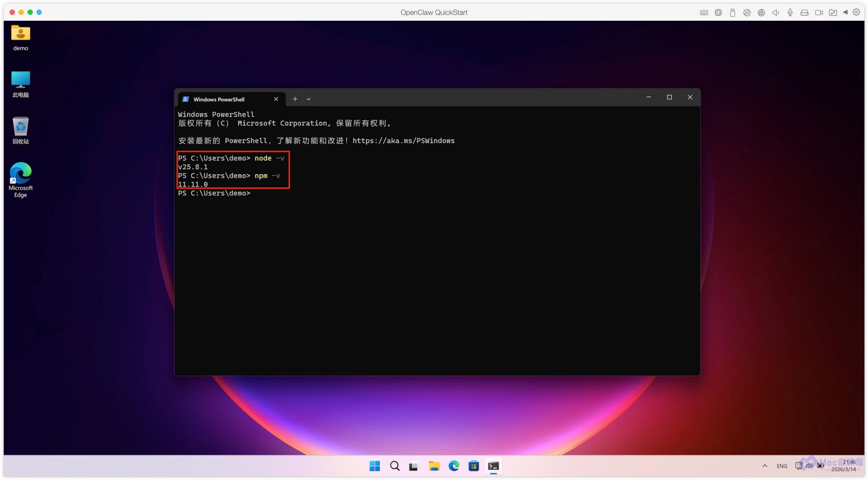Click the keyboard icon in VM toolbar
The image size is (868, 480).
[704, 13]
